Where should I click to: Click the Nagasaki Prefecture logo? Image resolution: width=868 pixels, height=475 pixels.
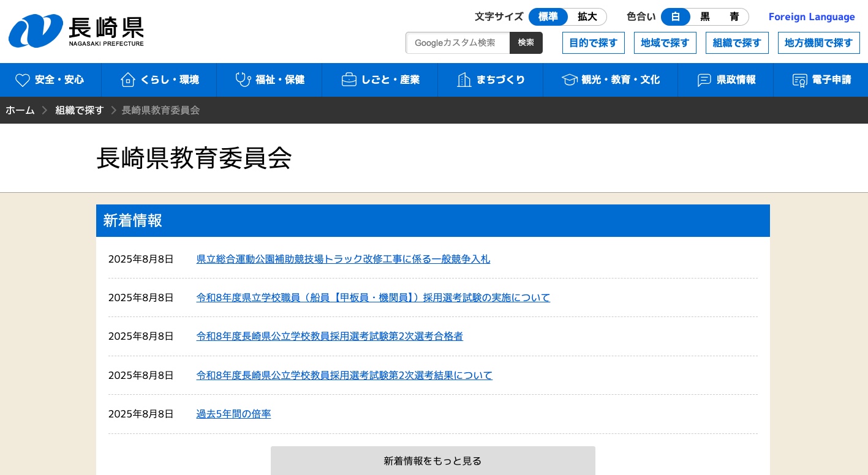point(76,31)
